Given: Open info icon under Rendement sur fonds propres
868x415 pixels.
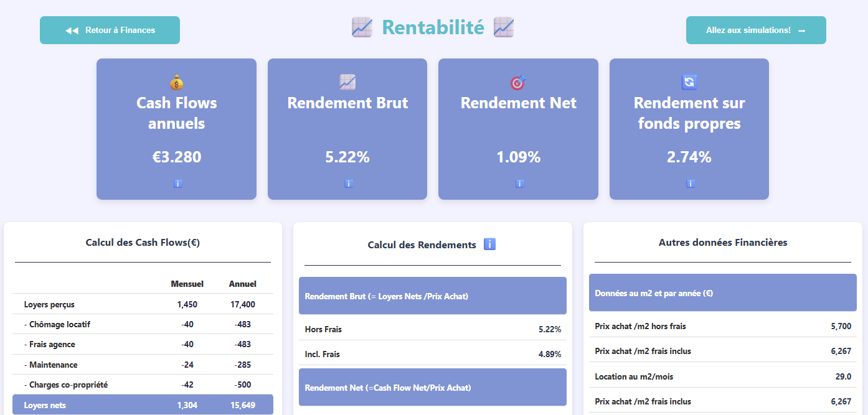Looking at the screenshot, I should (690, 184).
